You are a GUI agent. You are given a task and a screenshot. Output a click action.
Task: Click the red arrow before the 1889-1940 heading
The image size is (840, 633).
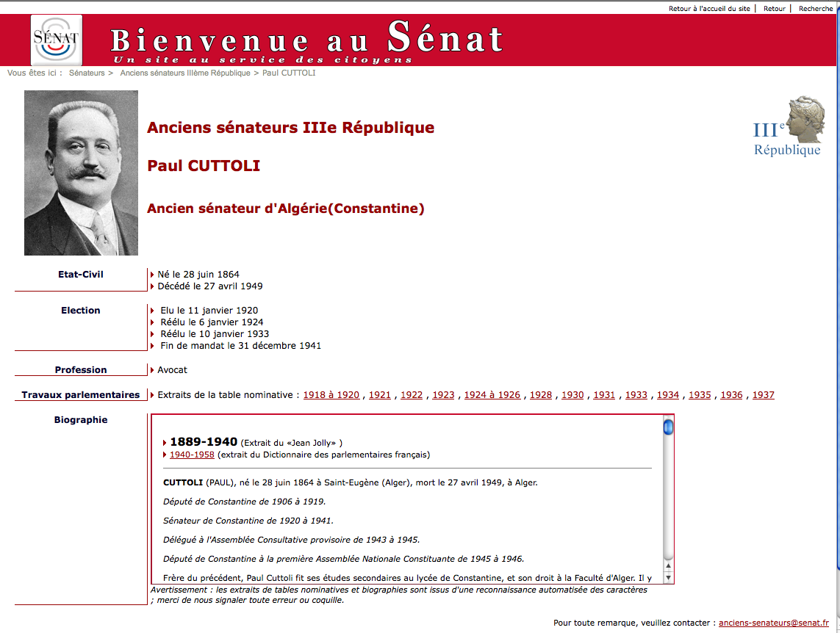pos(165,443)
